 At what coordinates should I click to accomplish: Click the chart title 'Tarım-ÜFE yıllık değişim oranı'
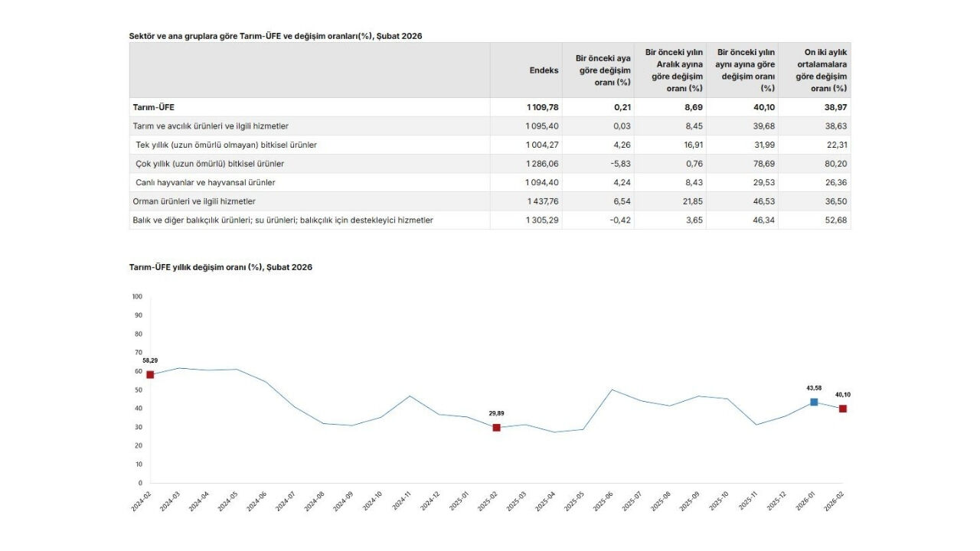pos(220,267)
